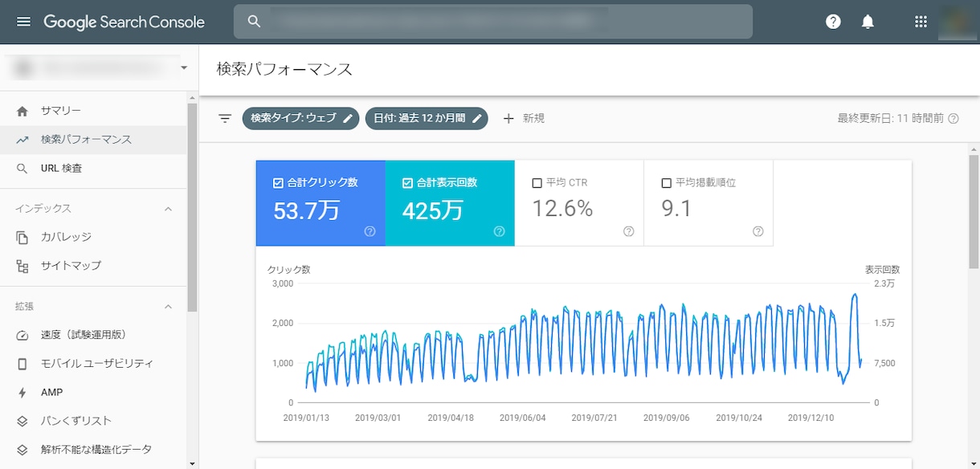Viewport: 980px width, 469px height.
Task: Click the 425万 impressions value
Action: click(x=432, y=210)
